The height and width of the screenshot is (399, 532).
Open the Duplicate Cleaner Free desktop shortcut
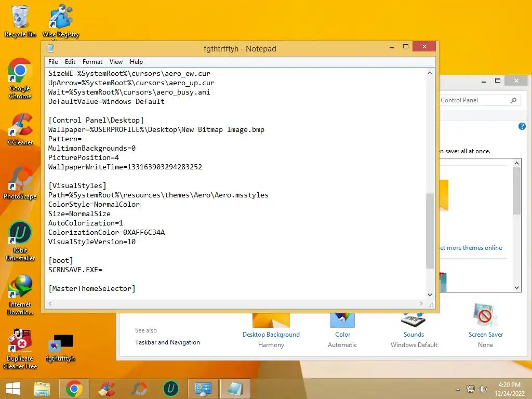20,349
